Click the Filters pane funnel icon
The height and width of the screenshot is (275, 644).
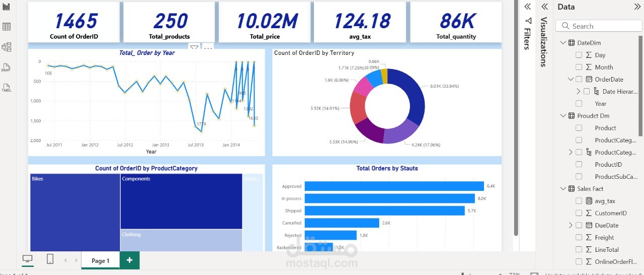coord(528,21)
